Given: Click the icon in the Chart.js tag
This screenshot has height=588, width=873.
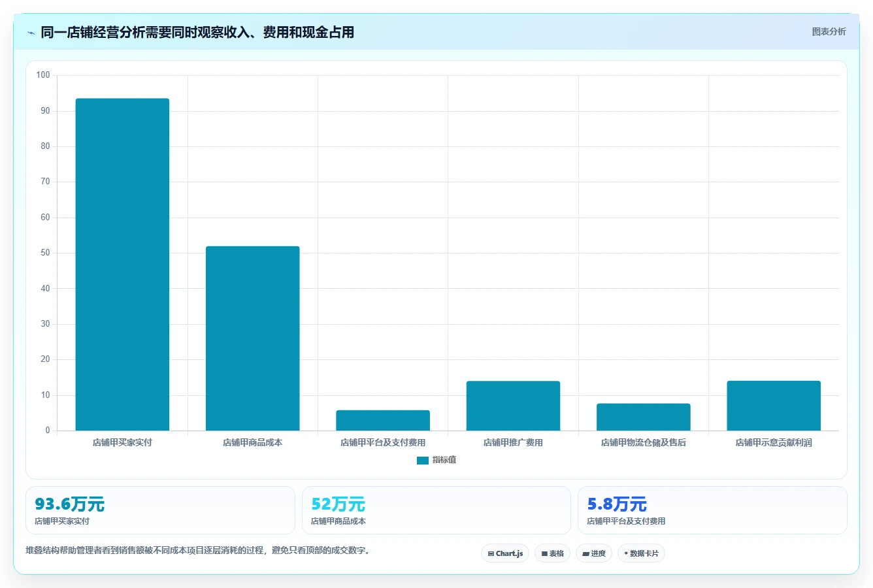Looking at the screenshot, I should (x=491, y=553).
